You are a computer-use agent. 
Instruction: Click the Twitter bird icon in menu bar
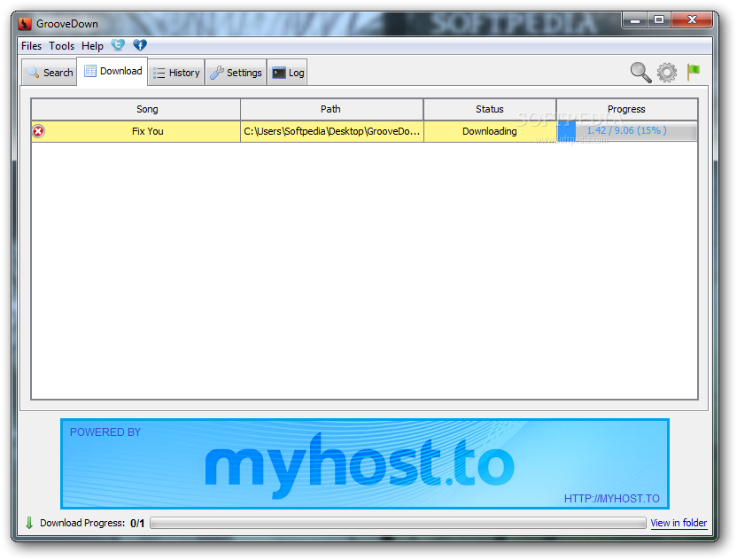(x=118, y=45)
